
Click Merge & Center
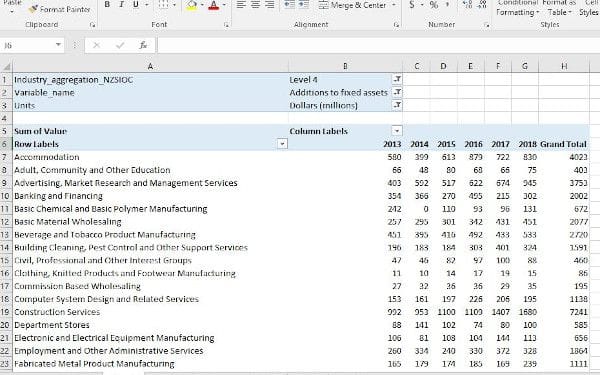tap(352, 5)
